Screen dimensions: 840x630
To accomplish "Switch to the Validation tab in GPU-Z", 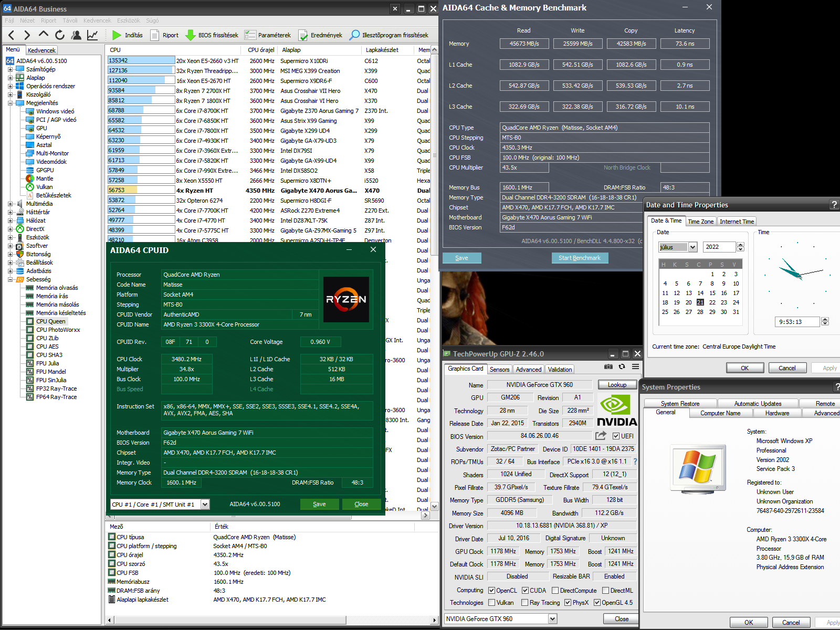I will (560, 369).
